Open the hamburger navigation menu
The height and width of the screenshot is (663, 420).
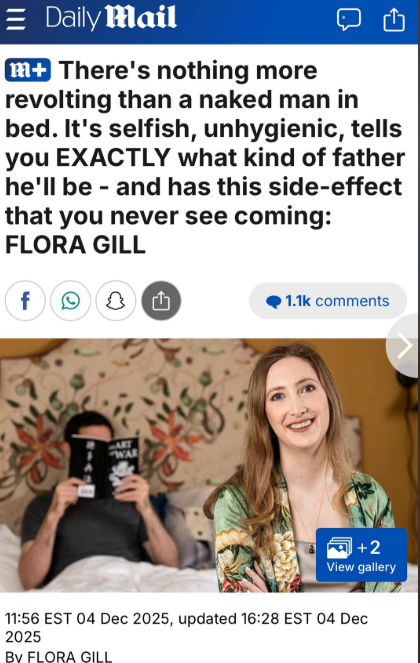pyautogui.click(x=15, y=19)
